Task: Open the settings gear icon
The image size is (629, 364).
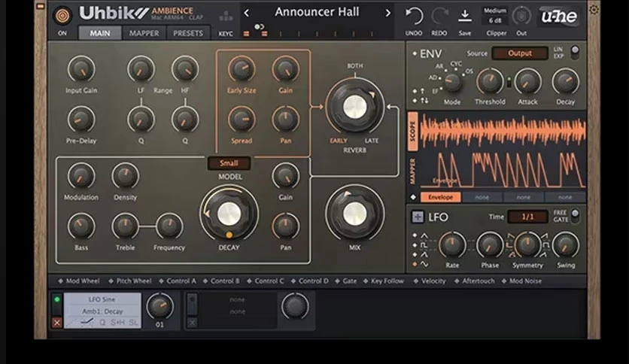Action: tap(594, 10)
